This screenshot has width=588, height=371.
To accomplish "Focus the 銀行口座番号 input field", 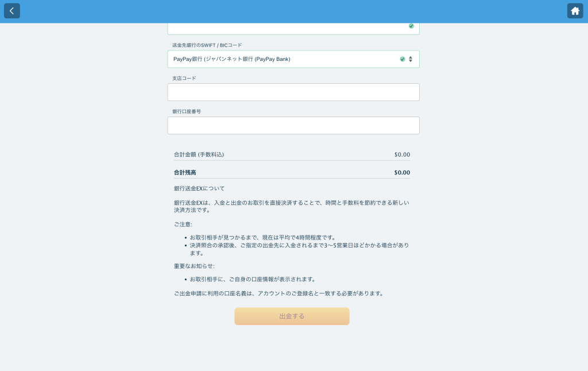I will [x=293, y=125].
